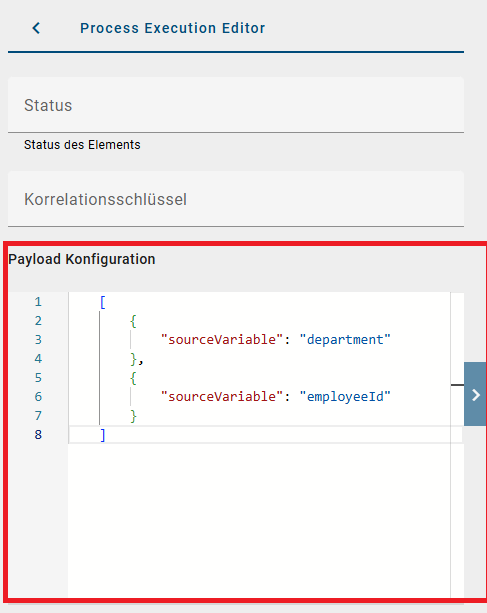This screenshot has height=613, width=487.
Task: Focus the Korrelationsschlüssel input field
Action: pyautogui.click(x=236, y=199)
